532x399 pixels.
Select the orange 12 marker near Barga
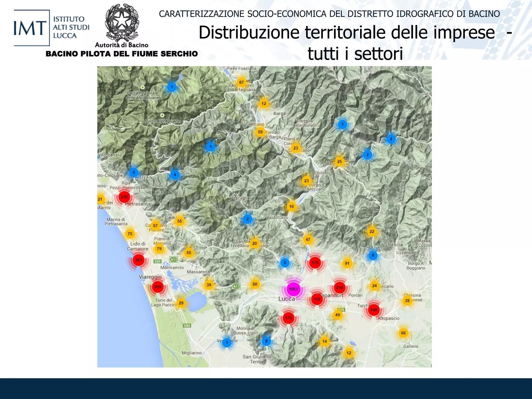coord(264,103)
